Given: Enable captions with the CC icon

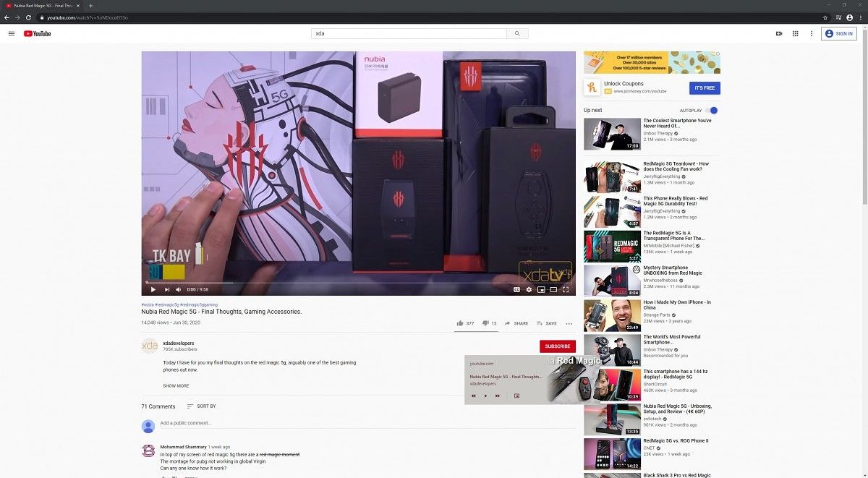Looking at the screenshot, I should coord(516,289).
